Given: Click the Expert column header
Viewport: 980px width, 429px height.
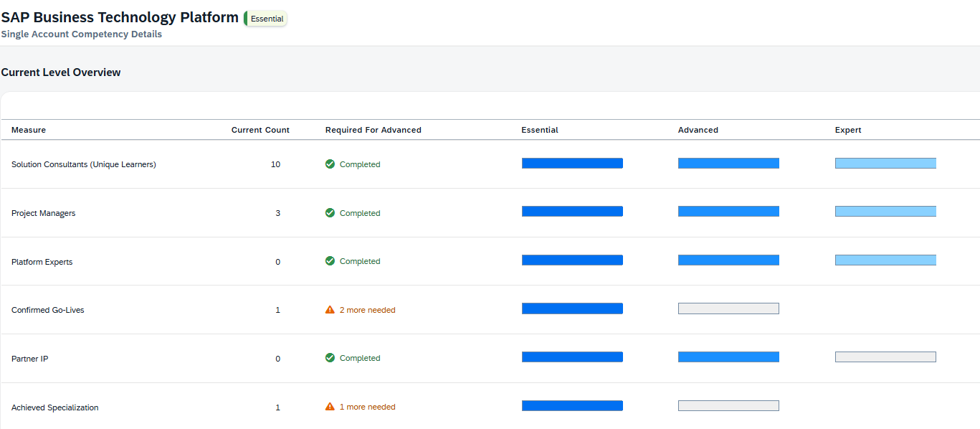Looking at the screenshot, I should click(848, 130).
